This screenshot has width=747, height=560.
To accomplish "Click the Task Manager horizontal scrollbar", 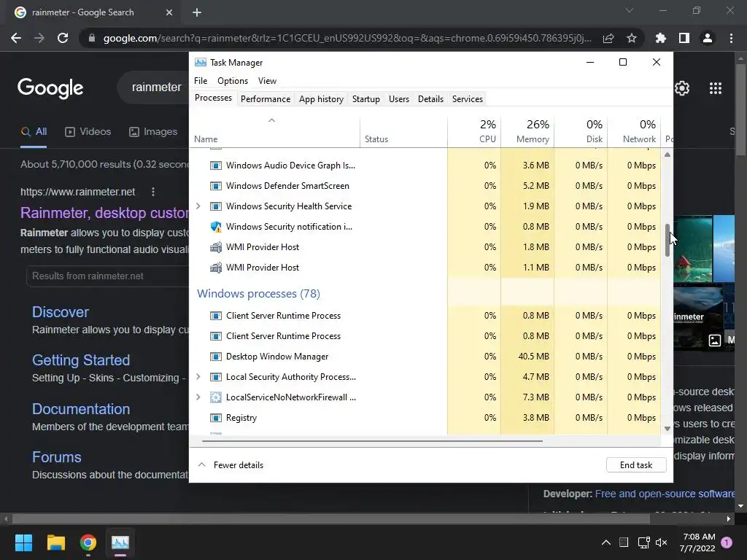I will 372,441.
